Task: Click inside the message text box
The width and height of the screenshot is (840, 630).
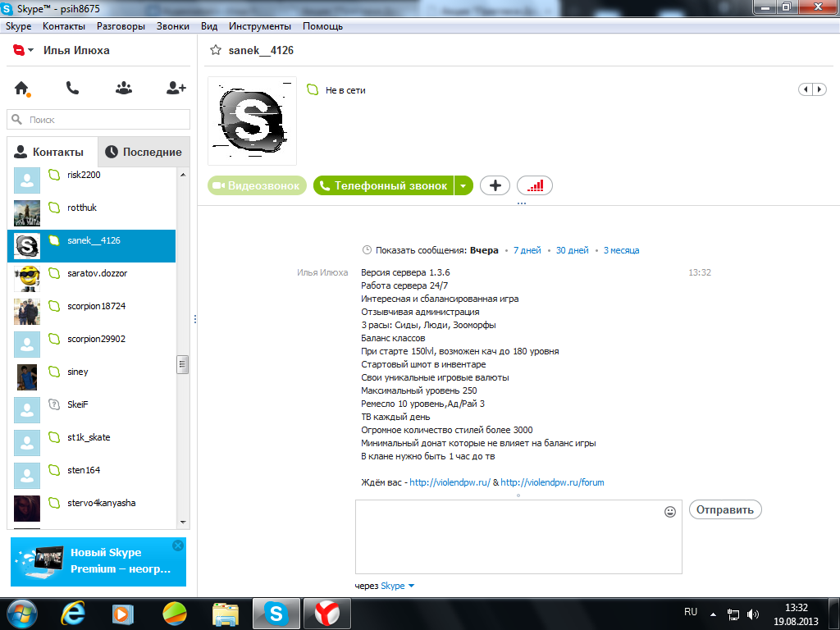Action: click(x=518, y=536)
